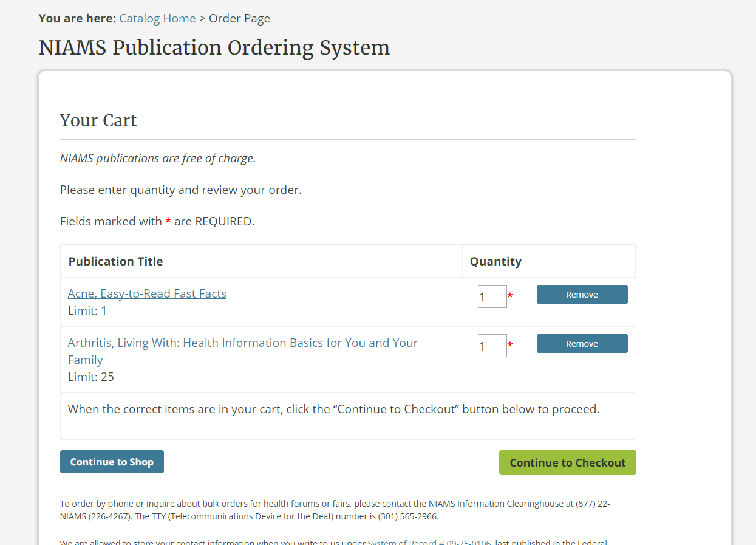Open System of Record # 09-25-0106 link

click(429, 542)
